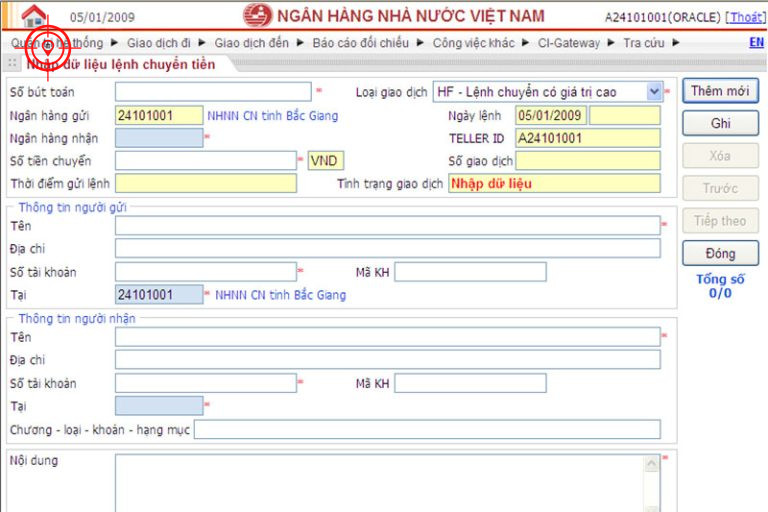Open the Quản trị hệ thống menu
The image size is (768, 512).
tap(57, 43)
